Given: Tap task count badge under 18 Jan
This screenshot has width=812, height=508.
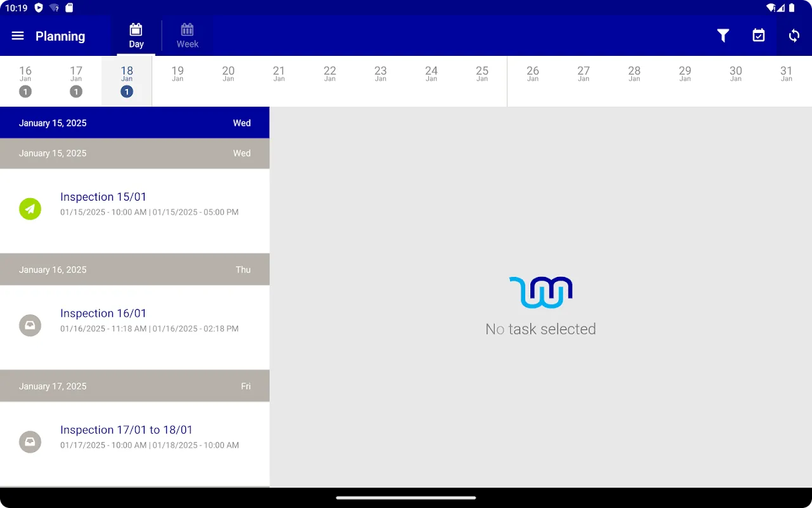Looking at the screenshot, I should 127,92.
